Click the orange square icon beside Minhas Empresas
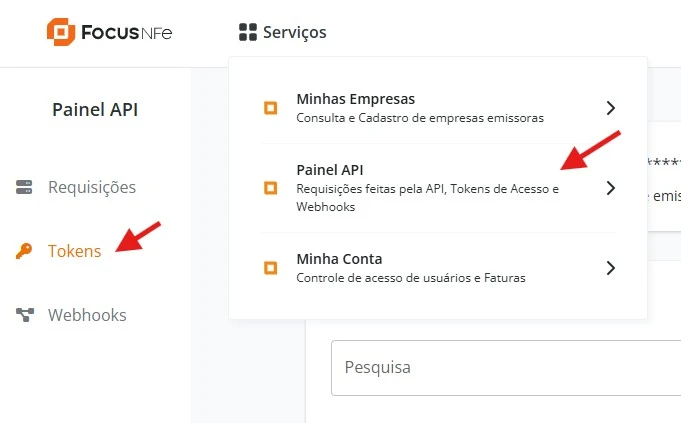Image resolution: width=681 pixels, height=423 pixels. (x=270, y=108)
